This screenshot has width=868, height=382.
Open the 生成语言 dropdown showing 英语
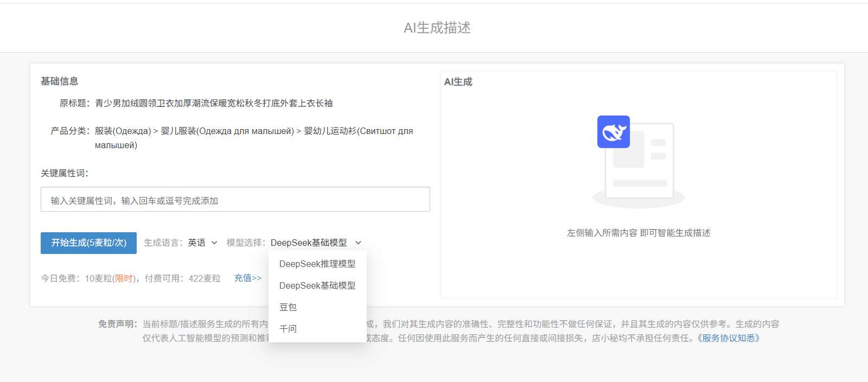click(197, 243)
